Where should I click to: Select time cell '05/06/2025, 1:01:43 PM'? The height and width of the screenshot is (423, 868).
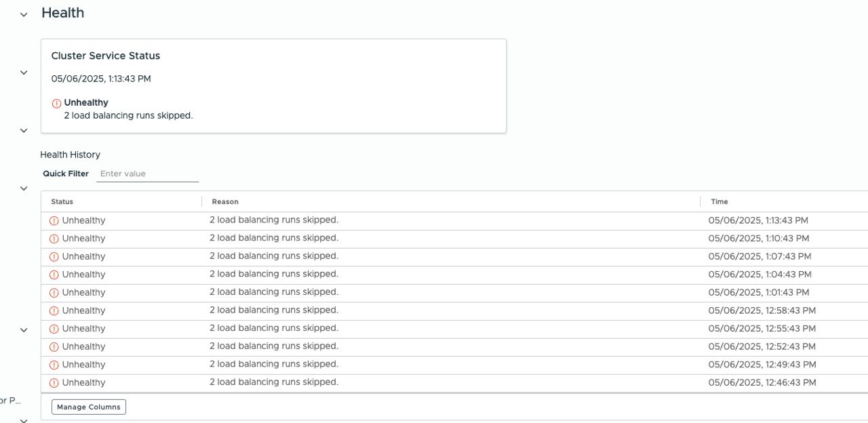click(759, 292)
